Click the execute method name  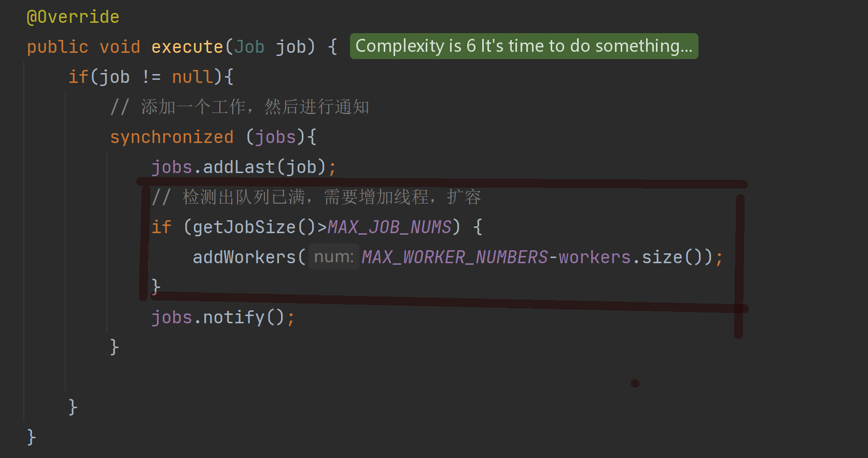(x=187, y=47)
